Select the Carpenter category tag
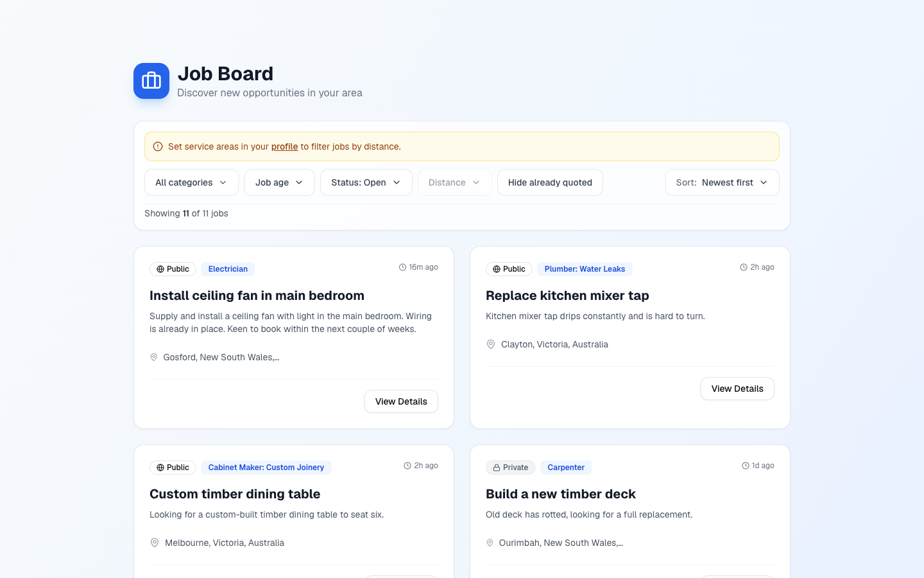Image resolution: width=924 pixels, height=578 pixels. point(566,468)
